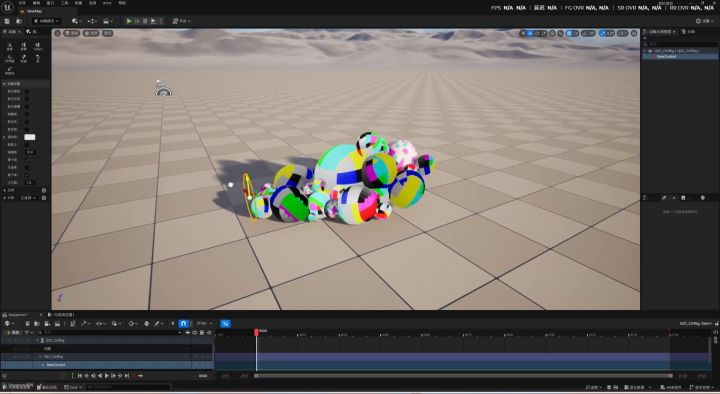This screenshot has height=394, width=720.
Task: Open the tab next to the Sequencer tab
Action: [62, 315]
